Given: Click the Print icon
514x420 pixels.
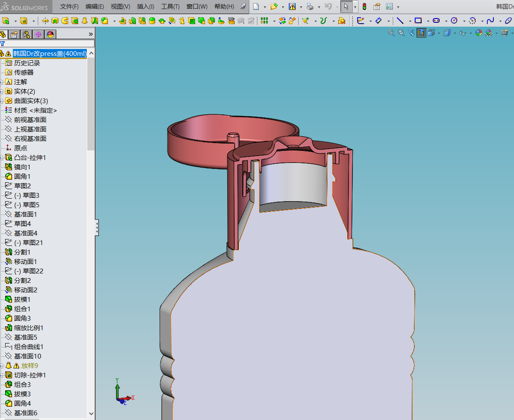Looking at the screenshot, I should (x=310, y=6).
